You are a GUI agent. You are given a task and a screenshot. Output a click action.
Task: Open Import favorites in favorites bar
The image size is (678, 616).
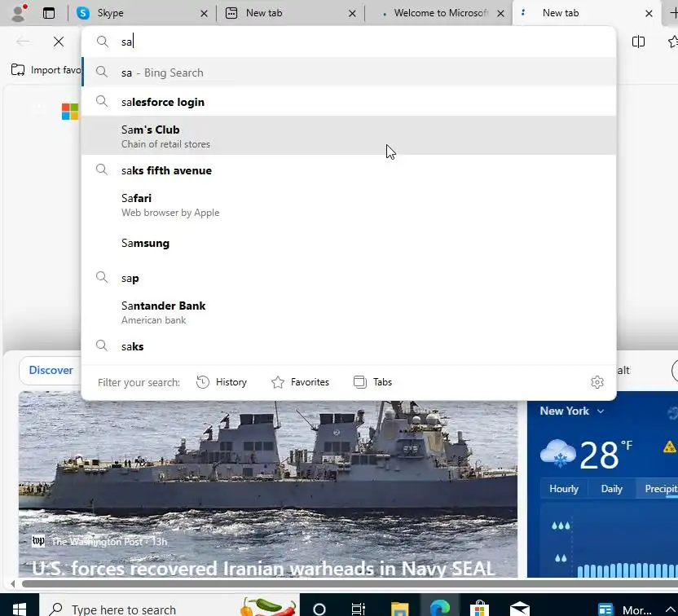46,69
